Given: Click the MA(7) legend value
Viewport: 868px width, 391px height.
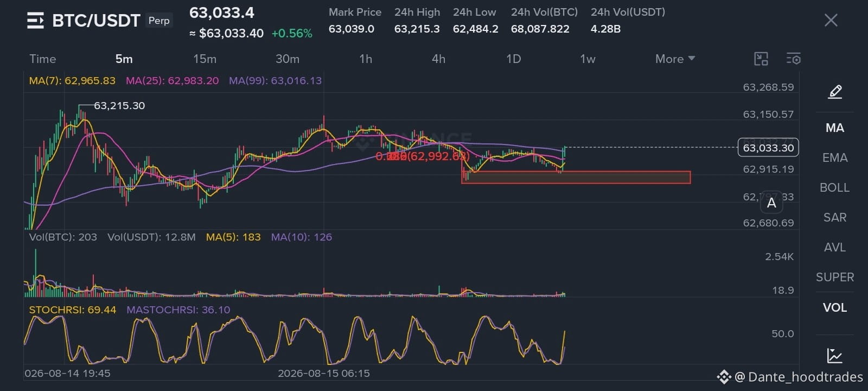Looking at the screenshot, I should [72, 80].
